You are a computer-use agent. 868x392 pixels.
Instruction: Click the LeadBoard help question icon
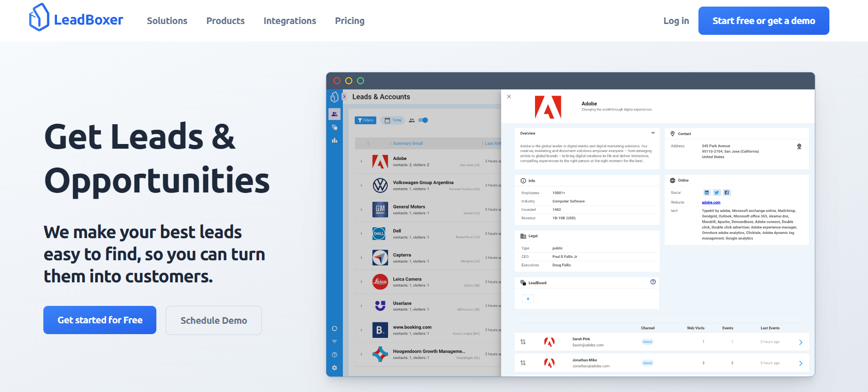click(653, 282)
